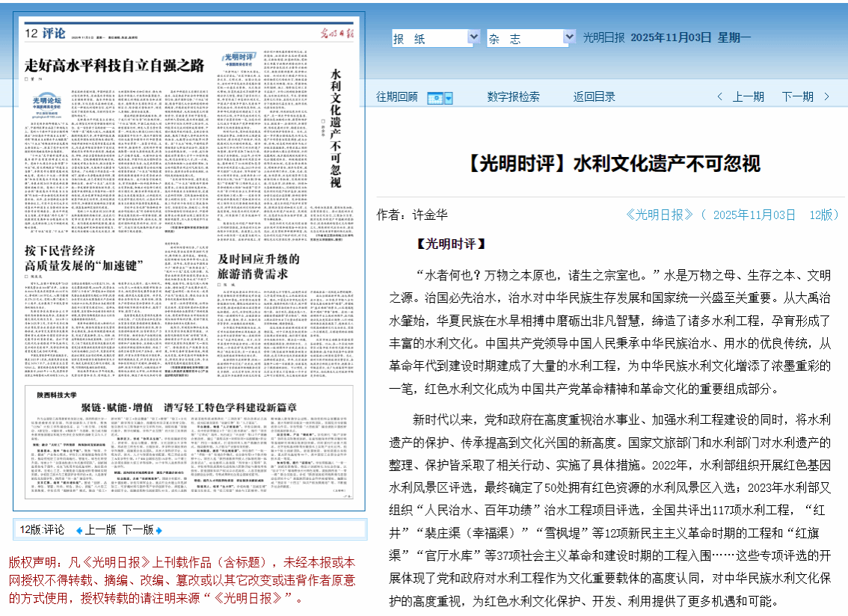The image size is (848, 616).
Task: Go to 返回目录 menu item
Action: tap(594, 96)
